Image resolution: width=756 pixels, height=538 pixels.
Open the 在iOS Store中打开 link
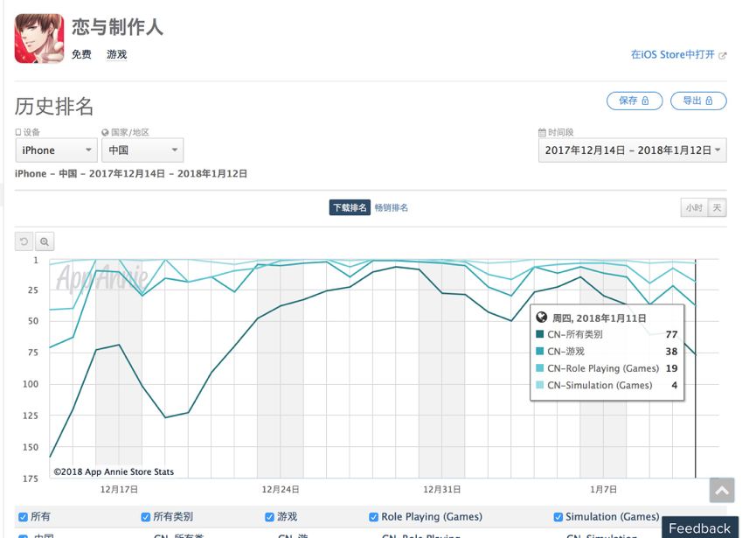pos(673,55)
